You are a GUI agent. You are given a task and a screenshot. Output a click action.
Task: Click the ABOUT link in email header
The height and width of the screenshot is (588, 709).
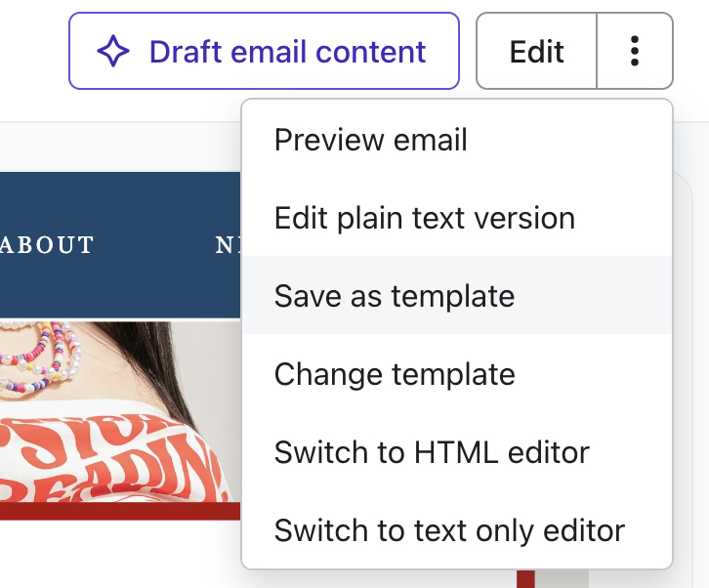point(47,245)
